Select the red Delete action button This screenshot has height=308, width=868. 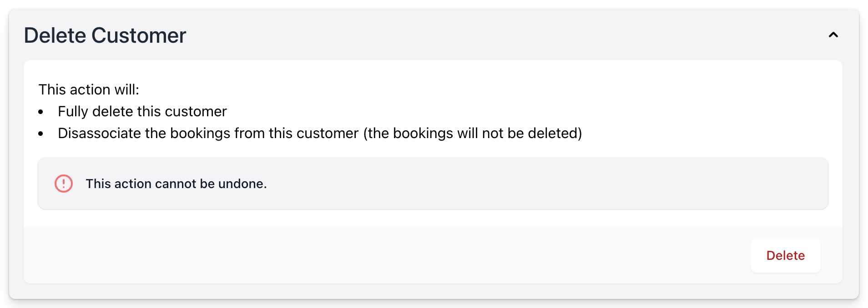[x=785, y=255]
